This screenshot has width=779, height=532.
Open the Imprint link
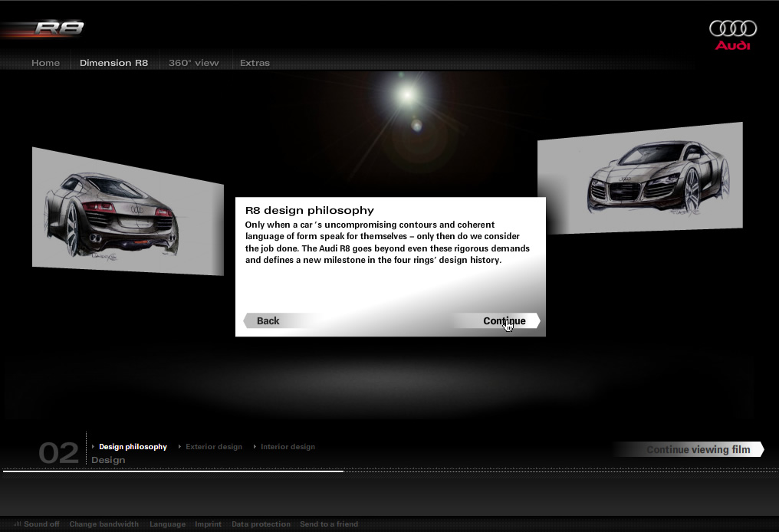click(208, 524)
